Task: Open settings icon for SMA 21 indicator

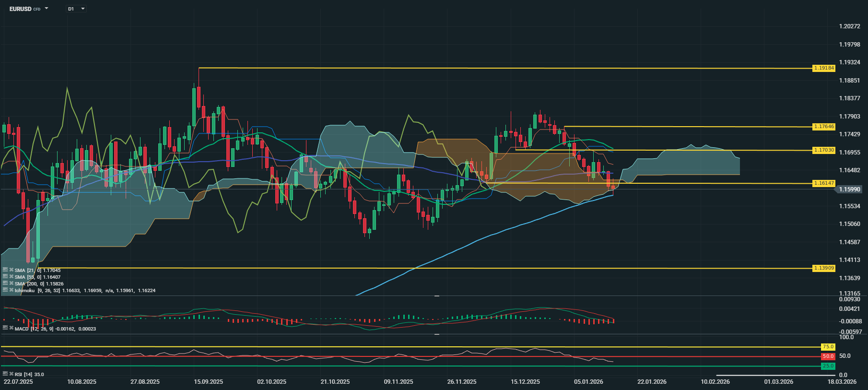Action: click(5, 270)
